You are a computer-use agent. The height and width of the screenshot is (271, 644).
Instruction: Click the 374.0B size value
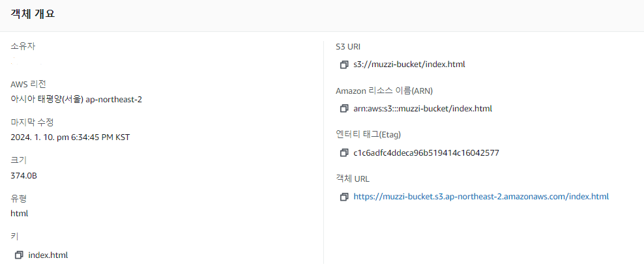click(24, 176)
